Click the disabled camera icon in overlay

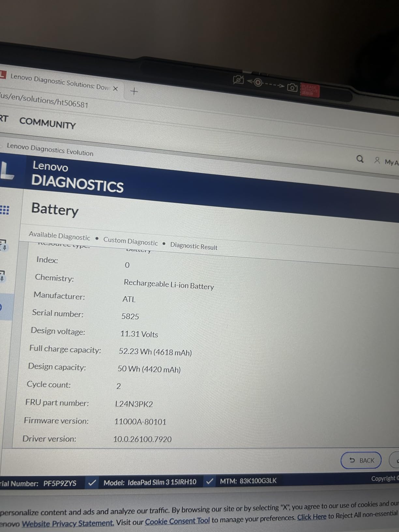tap(238, 80)
